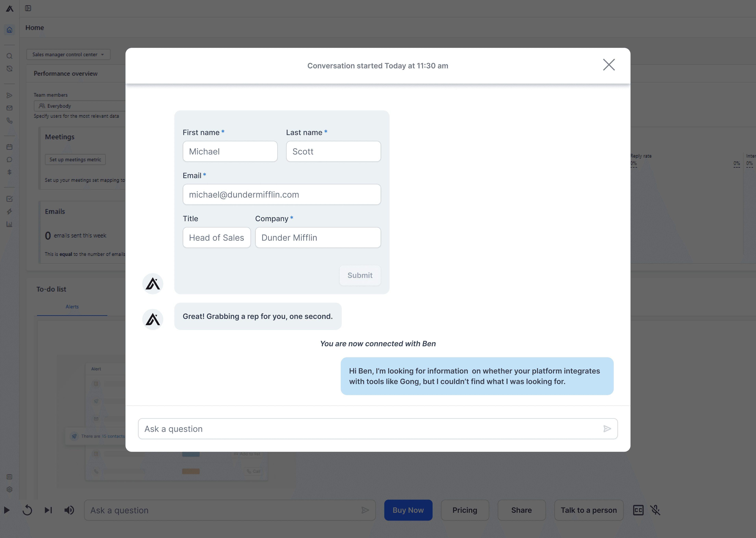Image resolution: width=756 pixels, height=538 pixels.
Task: Click Set up meetings metric button
Action: tap(75, 159)
